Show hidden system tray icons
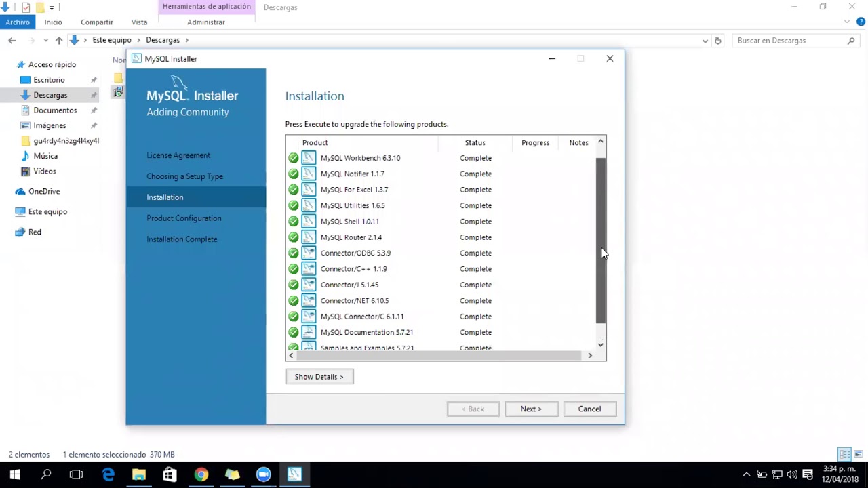 [747, 474]
